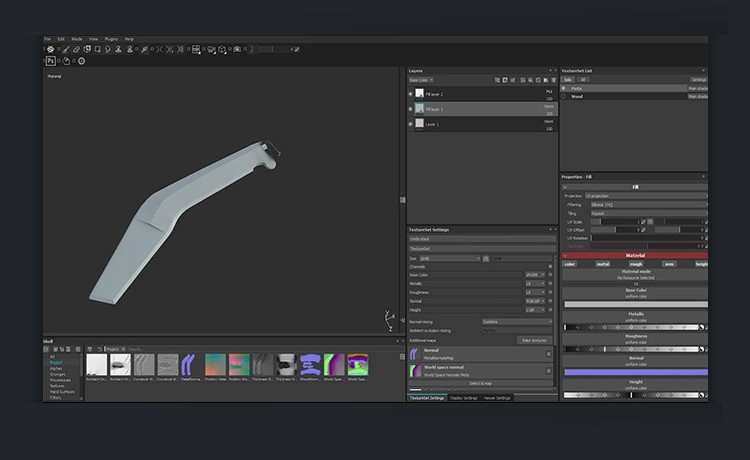750x460 pixels.
Task: Open the Plugins menu
Action: coord(111,39)
